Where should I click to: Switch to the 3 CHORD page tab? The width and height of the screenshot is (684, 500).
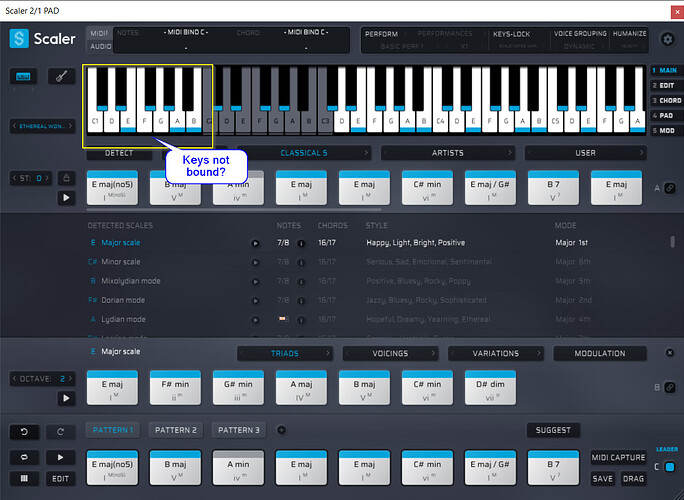(x=667, y=100)
